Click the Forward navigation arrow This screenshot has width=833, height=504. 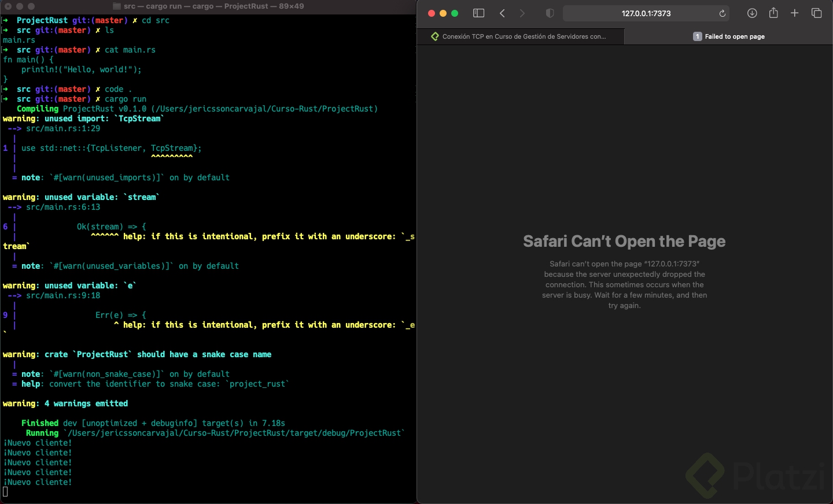[522, 13]
